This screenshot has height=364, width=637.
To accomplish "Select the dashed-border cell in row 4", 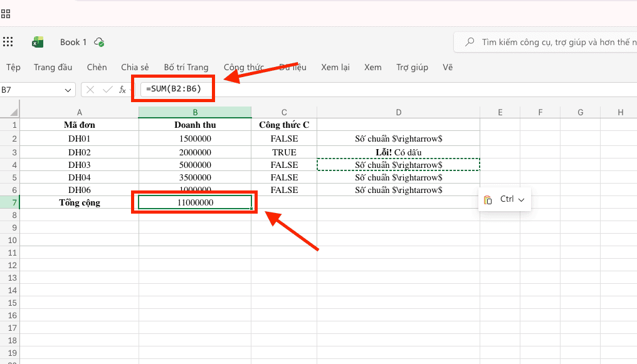I will (399, 165).
